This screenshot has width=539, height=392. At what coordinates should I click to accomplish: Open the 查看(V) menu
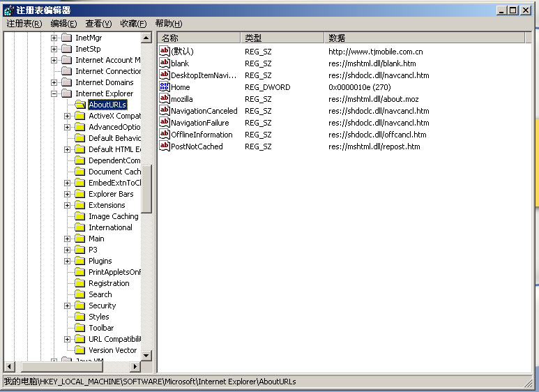point(98,24)
